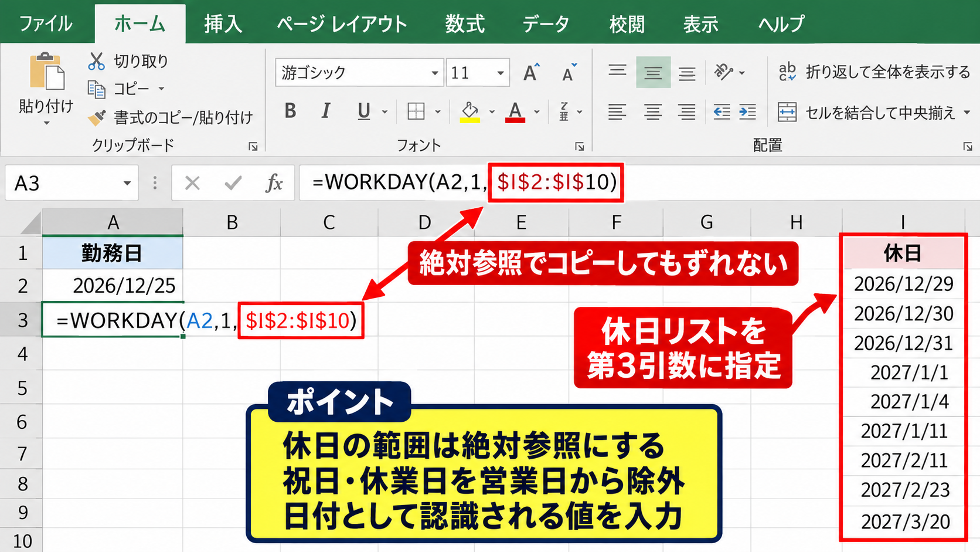Toggle Underline formatting

pos(364,111)
